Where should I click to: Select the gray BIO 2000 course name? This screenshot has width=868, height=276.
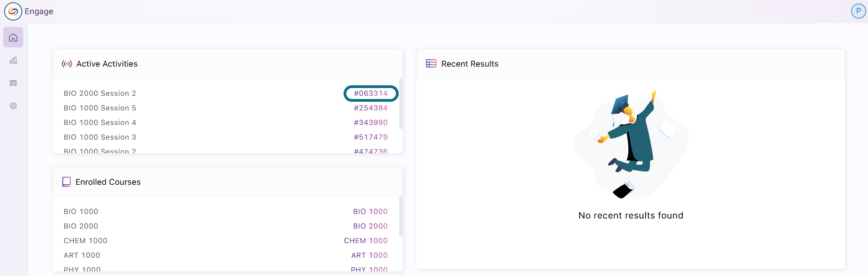(x=81, y=226)
